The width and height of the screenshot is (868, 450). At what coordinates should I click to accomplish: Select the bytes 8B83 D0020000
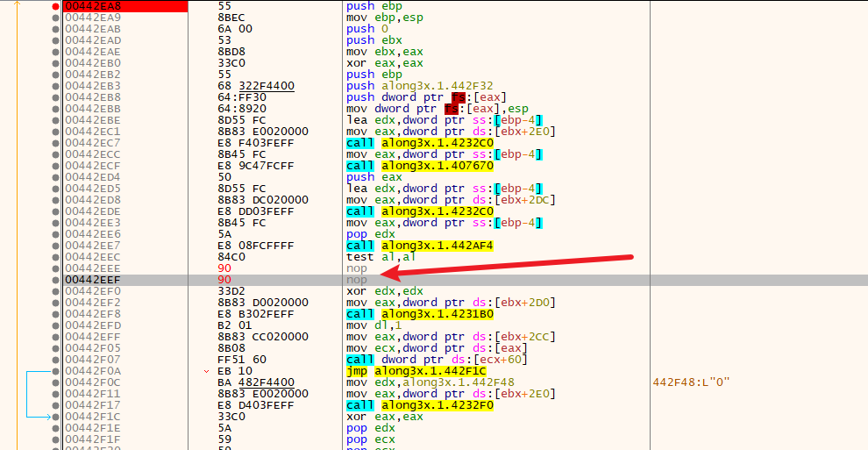click(x=263, y=303)
